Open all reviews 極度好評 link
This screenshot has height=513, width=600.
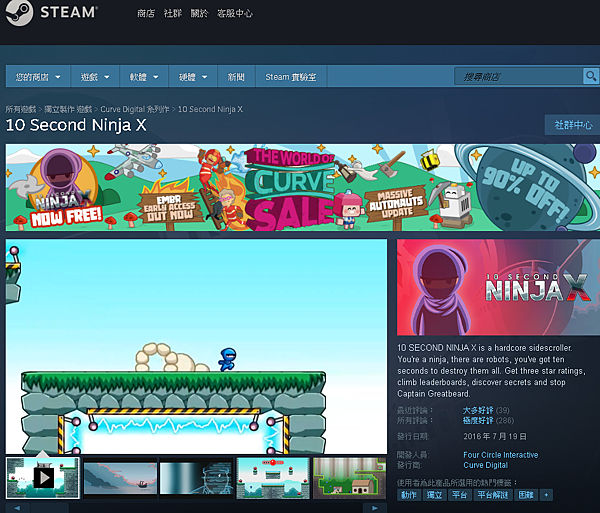click(x=478, y=421)
